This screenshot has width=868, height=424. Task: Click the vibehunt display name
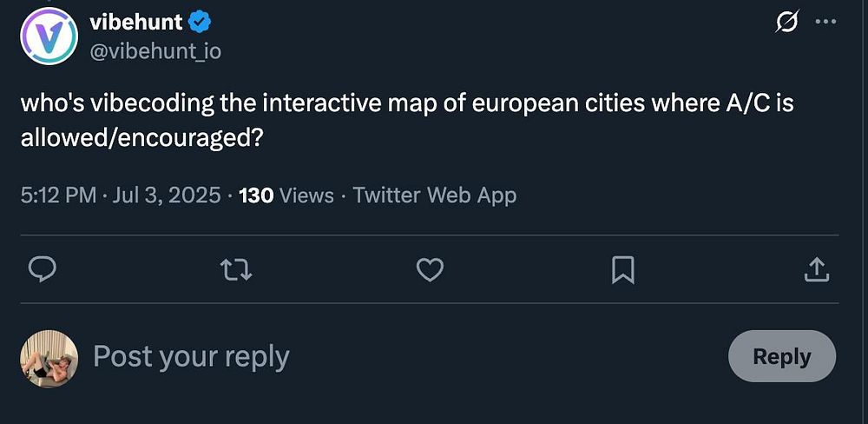point(136,22)
